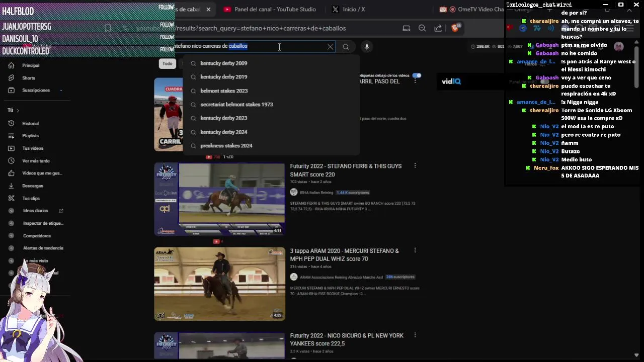644x362 pixels.
Task: Click chat message from Neru_fox
Action: pos(581,171)
